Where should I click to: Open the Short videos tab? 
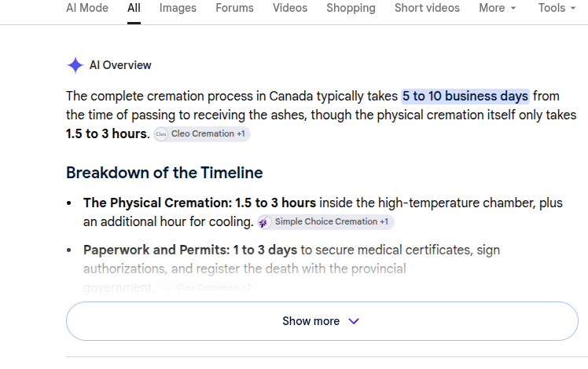point(427,8)
